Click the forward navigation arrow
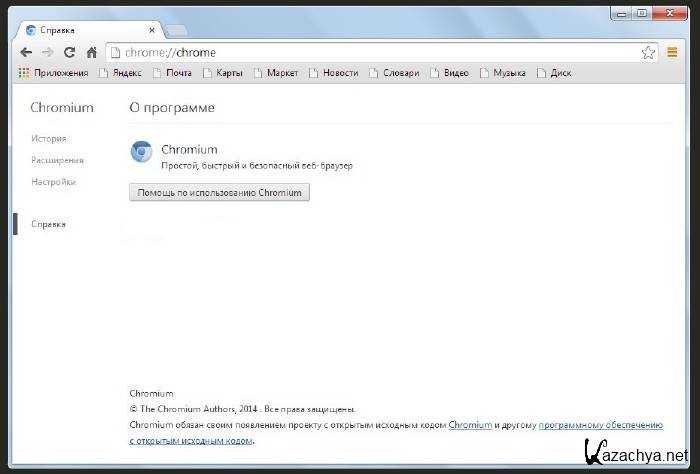This screenshot has width=700, height=474. (47, 52)
